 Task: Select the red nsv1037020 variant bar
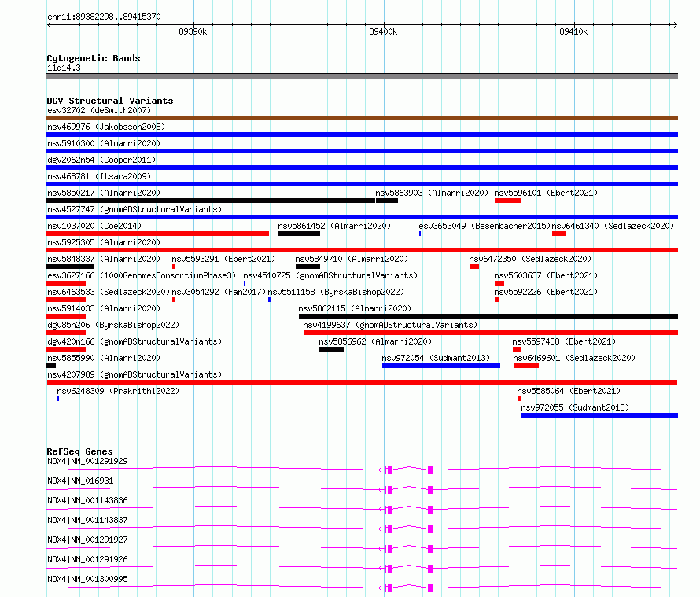(157, 234)
